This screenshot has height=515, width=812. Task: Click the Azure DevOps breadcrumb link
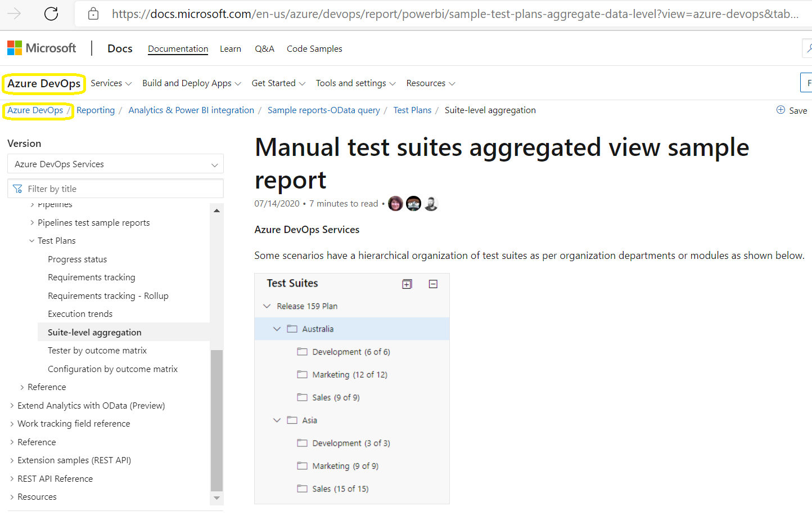tap(35, 110)
